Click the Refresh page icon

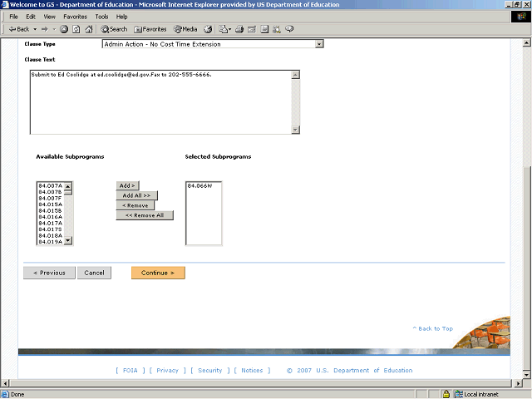76,30
